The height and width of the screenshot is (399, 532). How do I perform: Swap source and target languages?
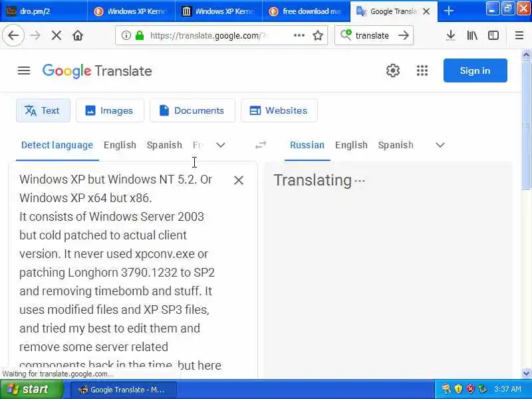(x=261, y=145)
